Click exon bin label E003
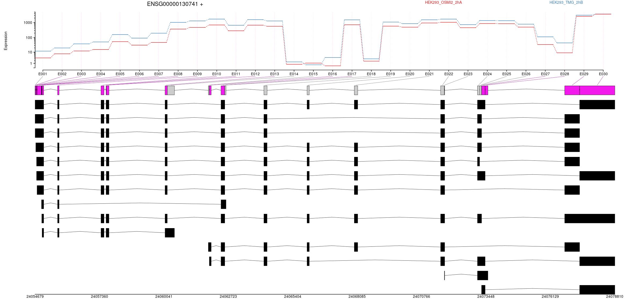 point(81,74)
